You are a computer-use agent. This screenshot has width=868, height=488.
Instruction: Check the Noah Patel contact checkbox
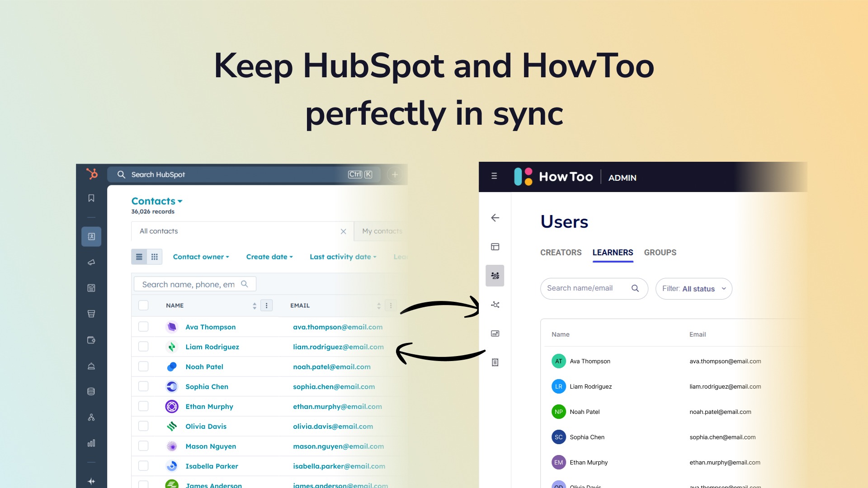pos(143,366)
